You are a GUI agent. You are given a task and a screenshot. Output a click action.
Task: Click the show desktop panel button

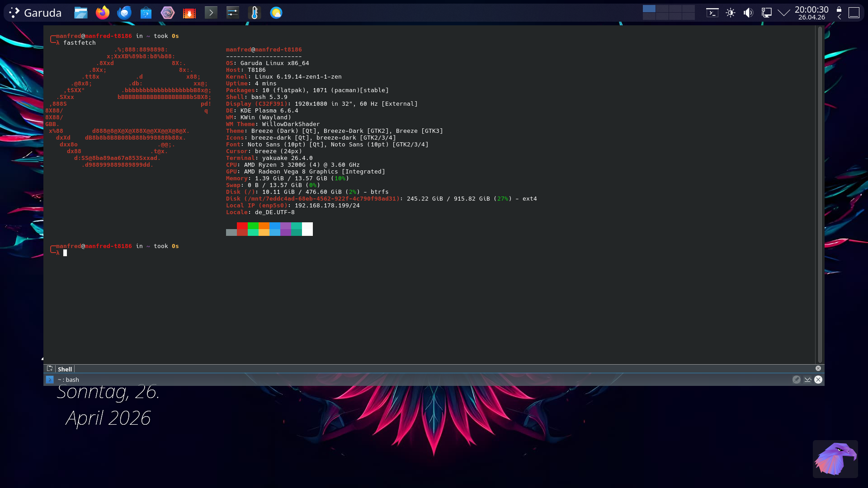tap(854, 13)
